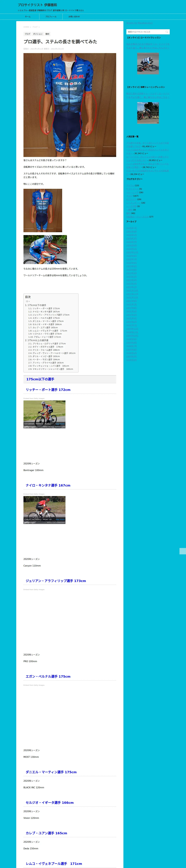Jump to 2.3 クリス・フルーム選手 in contents
Viewport: 186px width, 868px height.
point(44,350)
